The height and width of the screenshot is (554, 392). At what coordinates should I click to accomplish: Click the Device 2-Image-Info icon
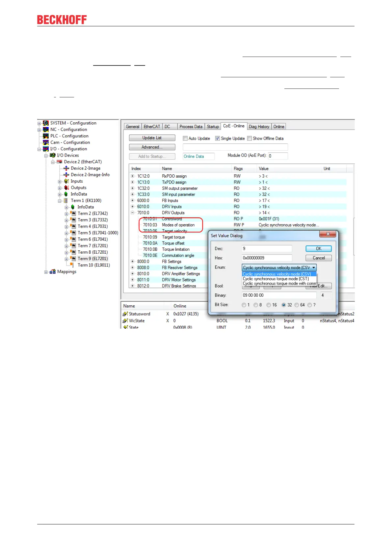66,175
